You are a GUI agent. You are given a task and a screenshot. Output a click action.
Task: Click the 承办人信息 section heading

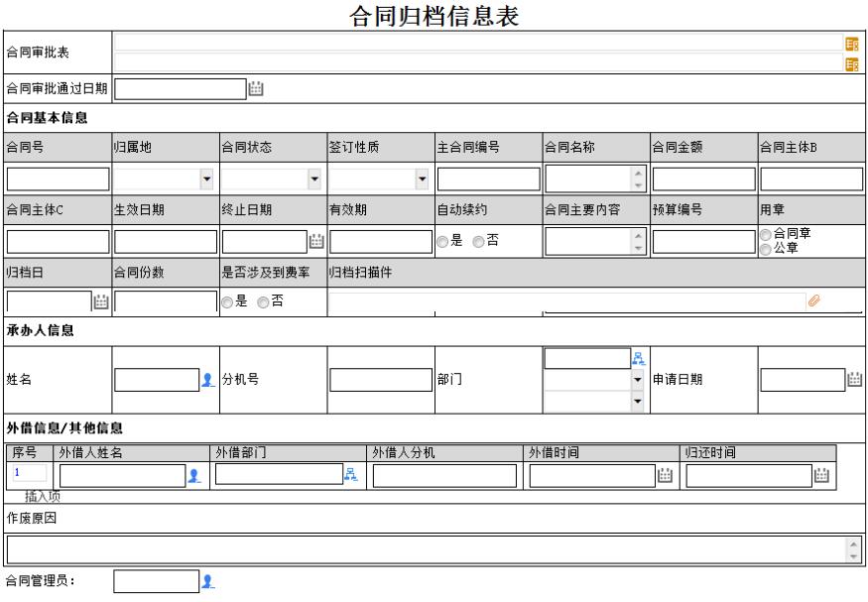(40, 331)
